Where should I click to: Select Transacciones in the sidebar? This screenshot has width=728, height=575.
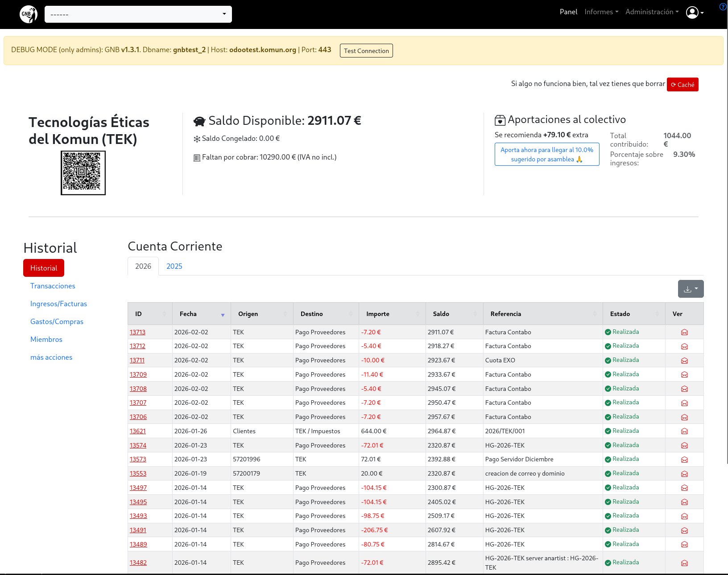(53, 286)
